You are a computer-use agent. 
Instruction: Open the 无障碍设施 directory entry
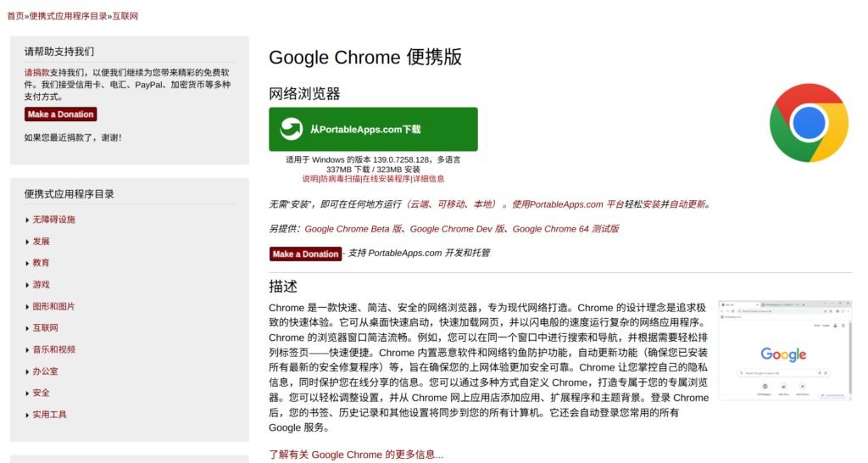pyautogui.click(x=53, y=220)
